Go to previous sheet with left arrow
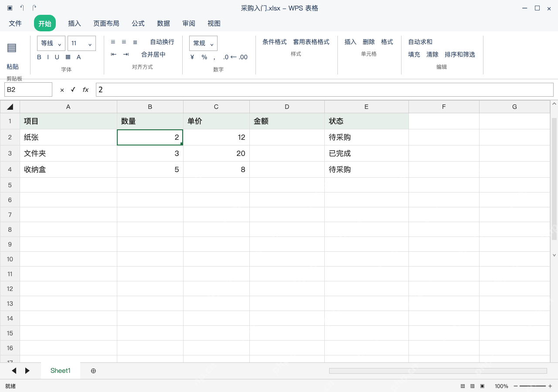 (x=14, y=371)
